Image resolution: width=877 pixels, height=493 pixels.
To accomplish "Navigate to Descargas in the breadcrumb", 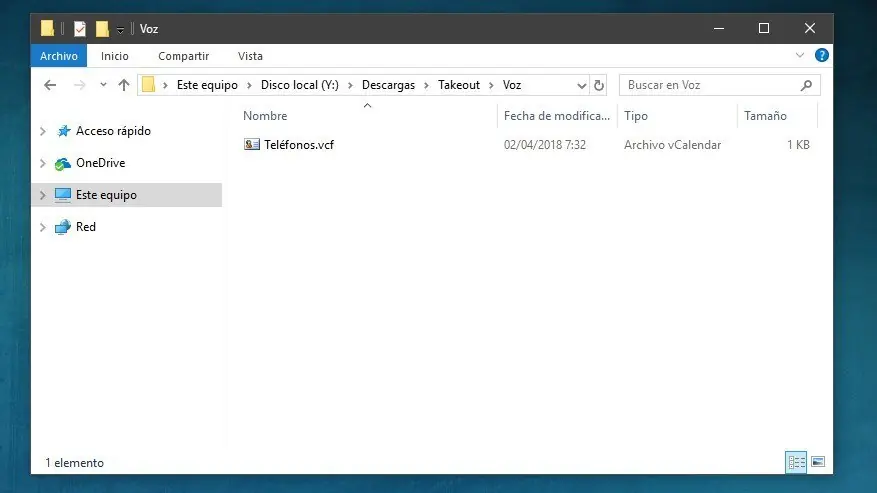I will click(388, 85).
